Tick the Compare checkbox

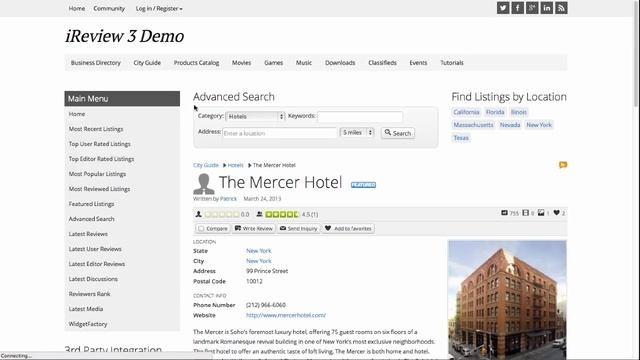[x=201, y=229]
